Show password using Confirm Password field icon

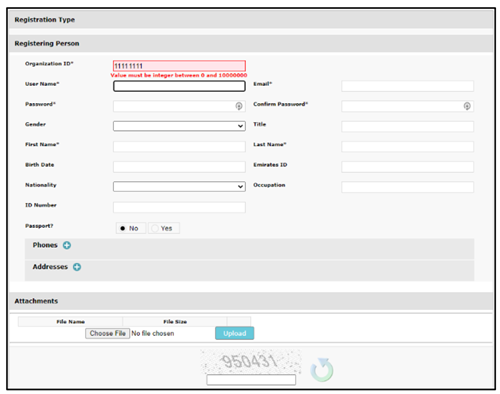(x=467, y=106)
